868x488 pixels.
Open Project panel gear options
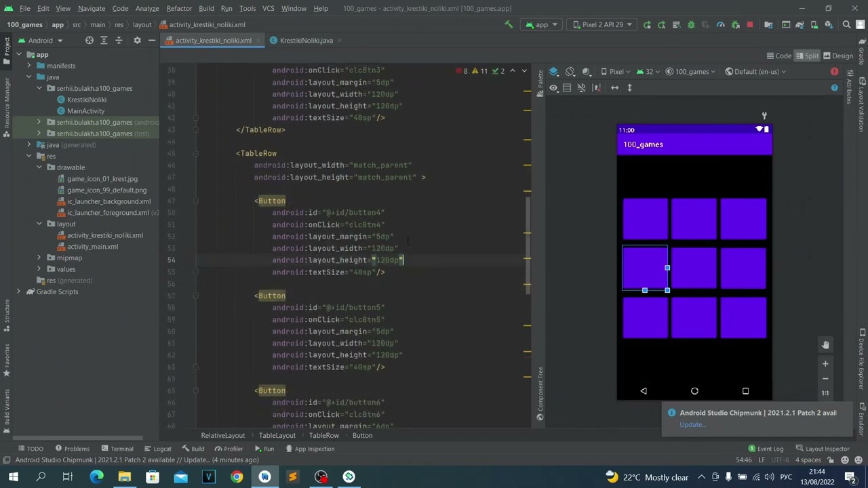tap(137, 41)
